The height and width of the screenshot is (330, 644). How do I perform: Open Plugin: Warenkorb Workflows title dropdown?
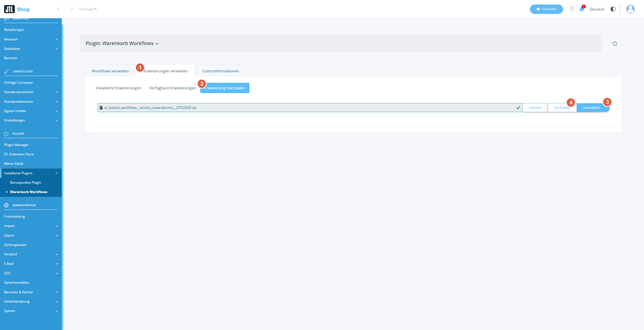122,44
